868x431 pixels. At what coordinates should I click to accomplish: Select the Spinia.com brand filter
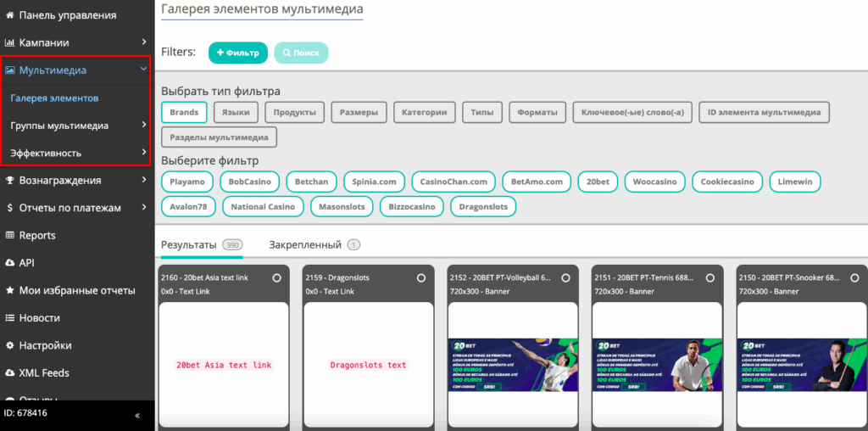(374, 182)
